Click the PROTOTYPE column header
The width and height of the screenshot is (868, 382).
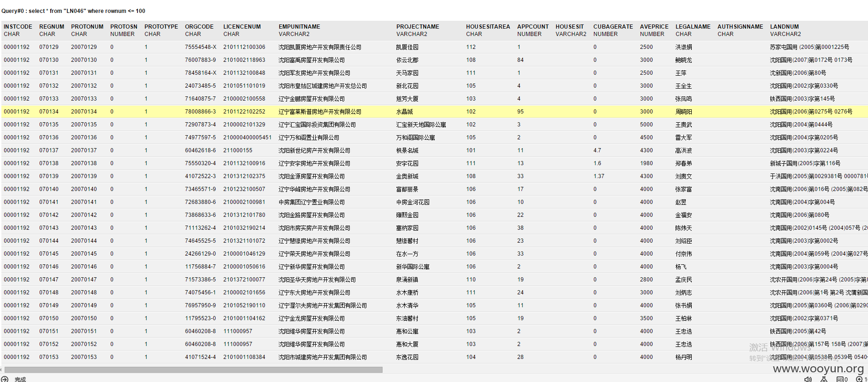pyautogui.click(x=161, y=27)
